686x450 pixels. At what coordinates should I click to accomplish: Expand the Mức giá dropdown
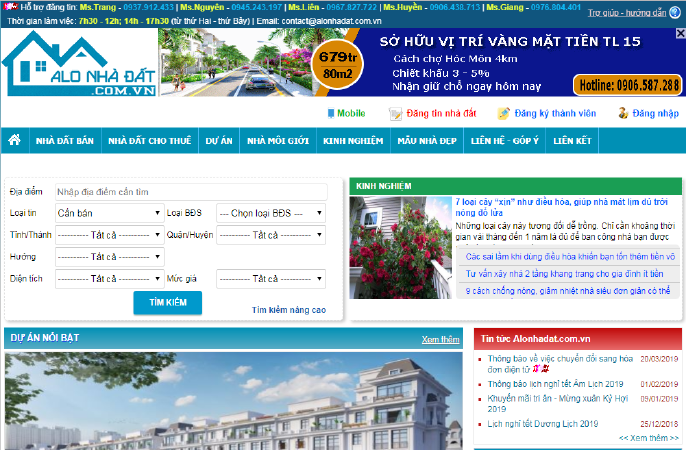(x=271, y=279)
